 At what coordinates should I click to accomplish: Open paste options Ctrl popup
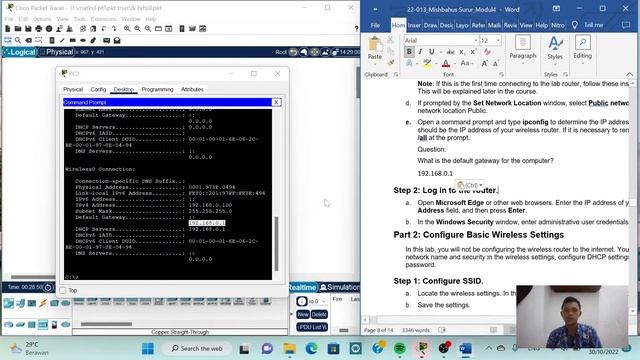pyautogui.click(x=469, y=185)
